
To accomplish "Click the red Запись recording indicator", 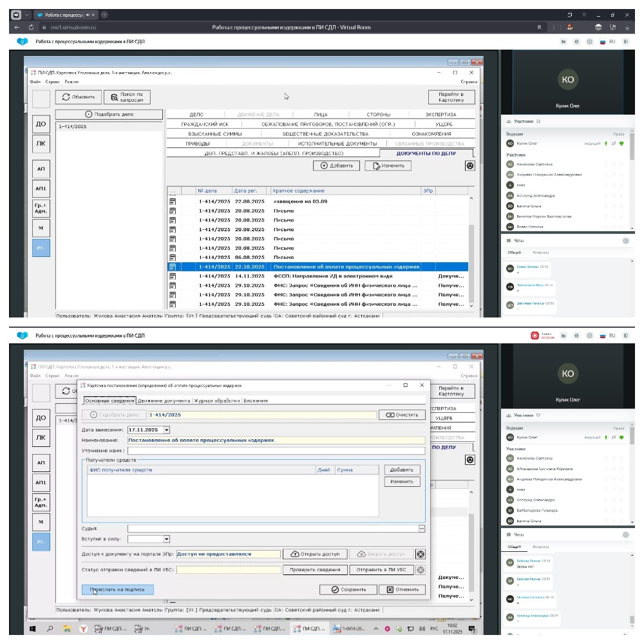I will 535,336.
